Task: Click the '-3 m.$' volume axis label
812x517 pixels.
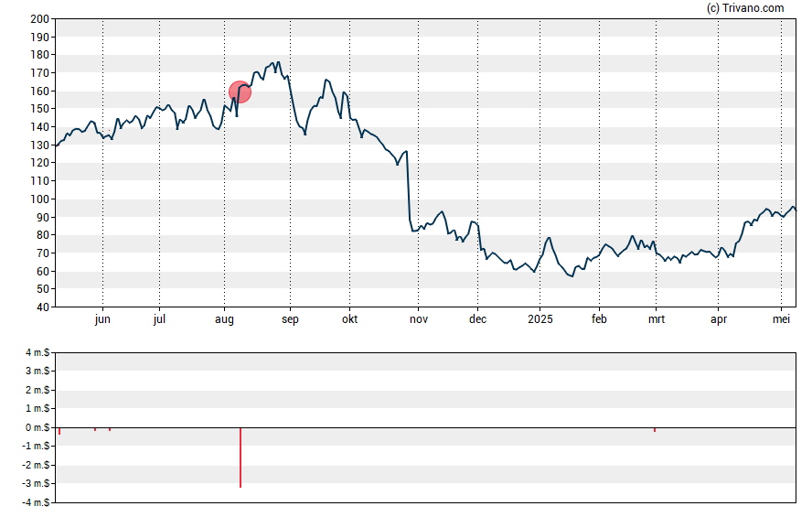Action: click(x=36, y=484)
